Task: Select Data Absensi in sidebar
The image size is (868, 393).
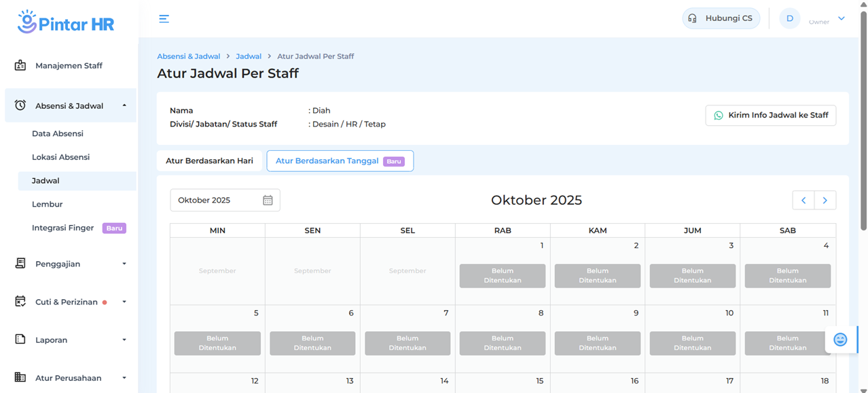Action: coord(58,134)
